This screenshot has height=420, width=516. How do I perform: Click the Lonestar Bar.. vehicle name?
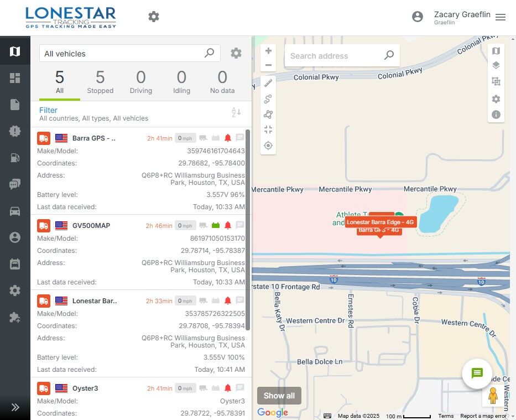pos(95,301)
